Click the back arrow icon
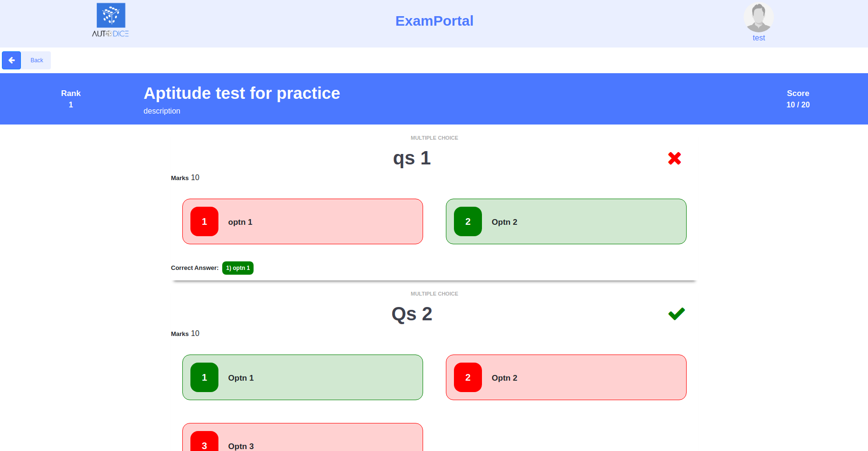The image size is (868, 451). [11, 60]
